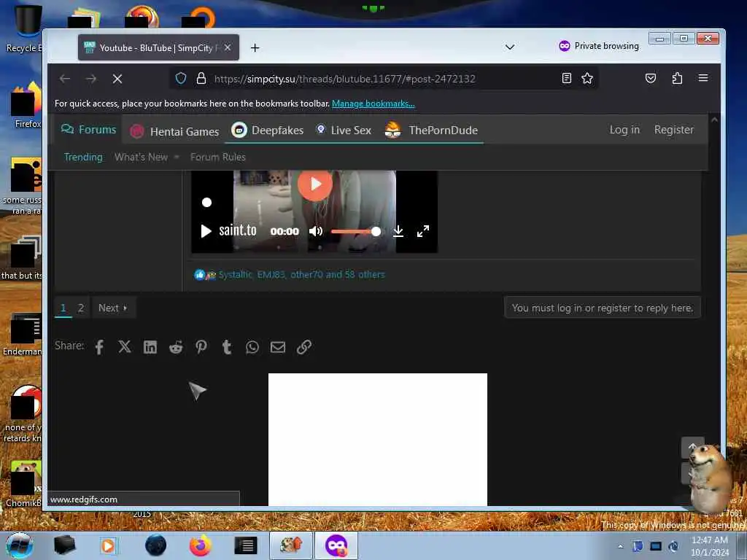Toggle reader view in address bar
This screenshot has width=747, height=560.
click(566, 78)
